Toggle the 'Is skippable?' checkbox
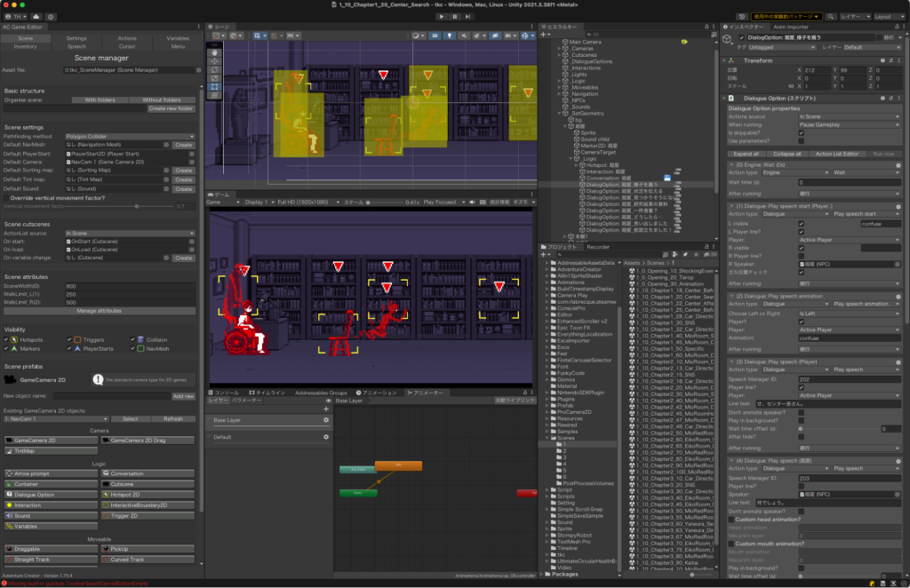This screenshot has width=910, height=588. (x=801, y=133)
